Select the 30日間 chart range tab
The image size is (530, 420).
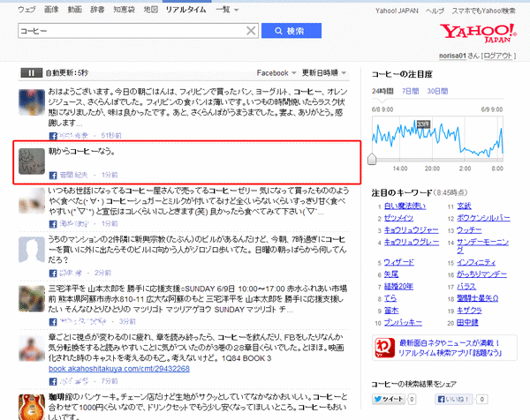click(x=437, y=91)
